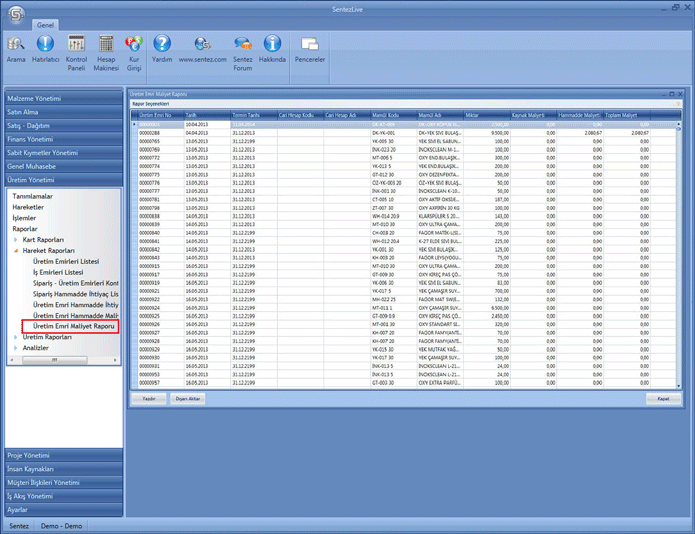Sort by Termin Tarihi column header
Image resolution: width=695 pixels, height=534 pixels.
(254, 115)
